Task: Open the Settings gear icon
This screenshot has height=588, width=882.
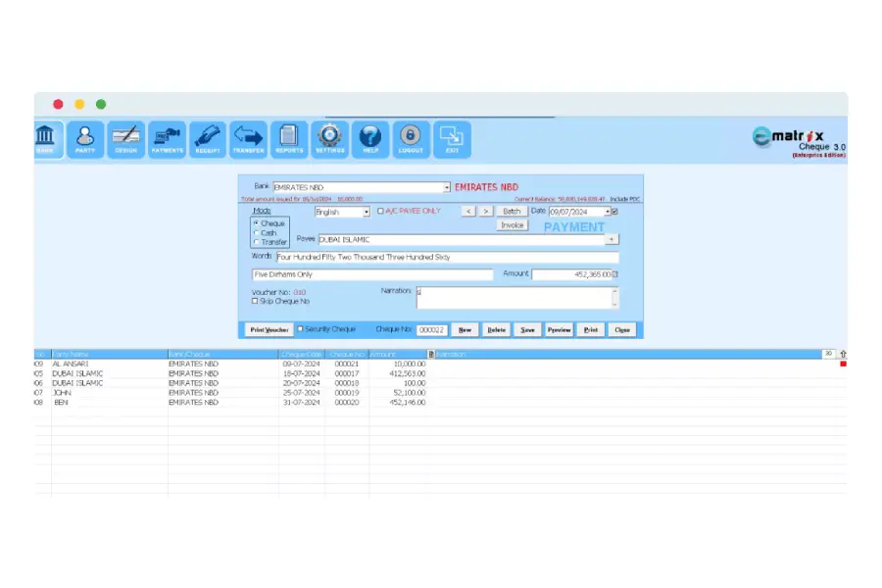Action: click(x=329, y=138)
